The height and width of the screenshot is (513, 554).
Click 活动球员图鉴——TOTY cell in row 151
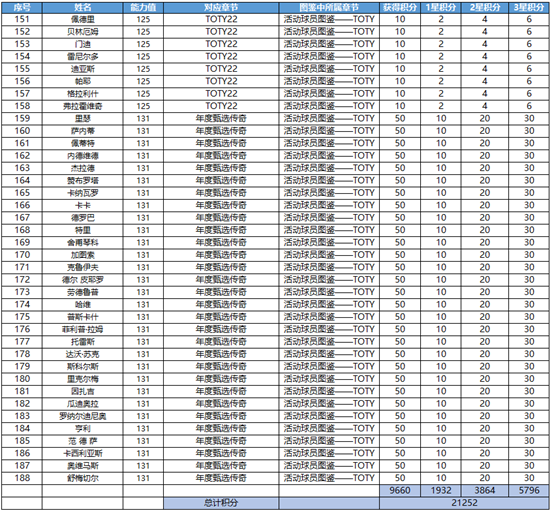pyautogui.click(x=329, y=19)
